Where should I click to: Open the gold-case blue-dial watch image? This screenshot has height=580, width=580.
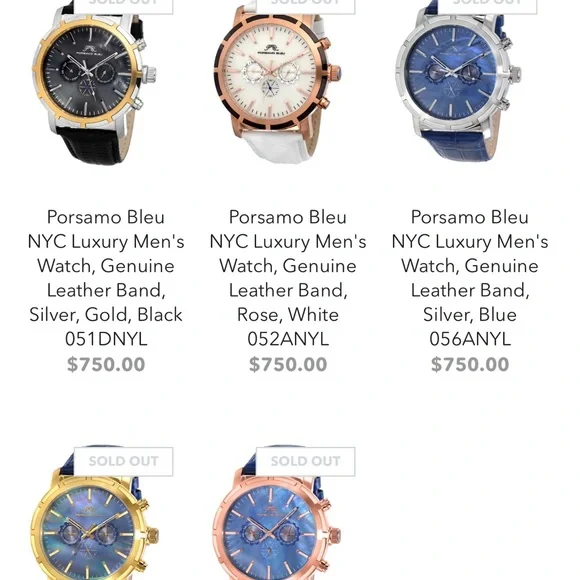point(94,513)
